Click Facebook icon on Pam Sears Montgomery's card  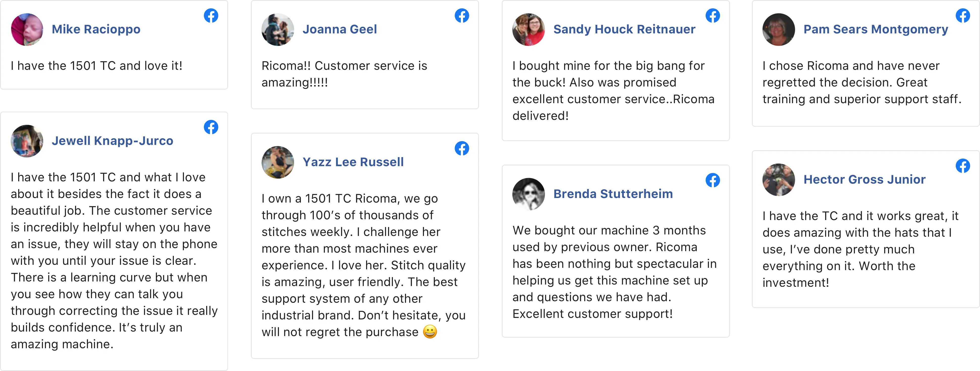coord(963,16)
